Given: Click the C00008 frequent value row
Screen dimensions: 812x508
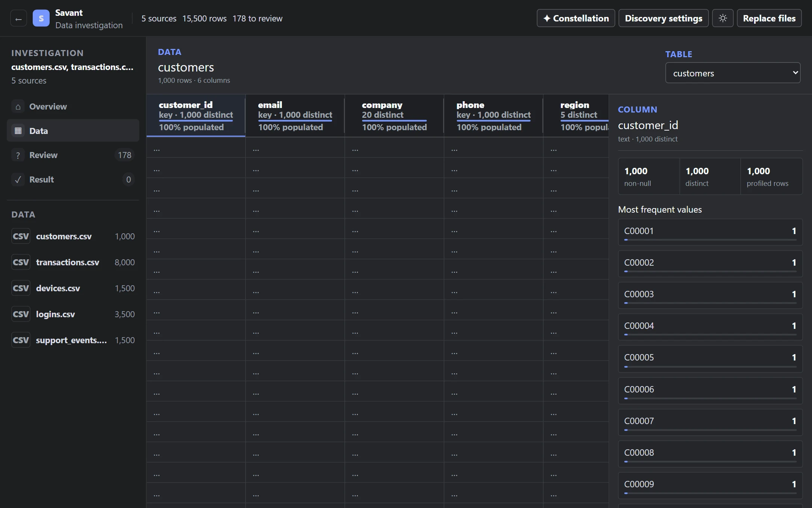Looking at the screenshot, I should (x=710, y=454).
